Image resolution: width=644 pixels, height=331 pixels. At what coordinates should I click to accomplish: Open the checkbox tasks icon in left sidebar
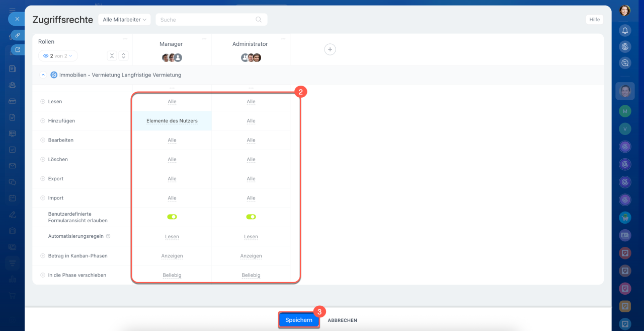12,150
